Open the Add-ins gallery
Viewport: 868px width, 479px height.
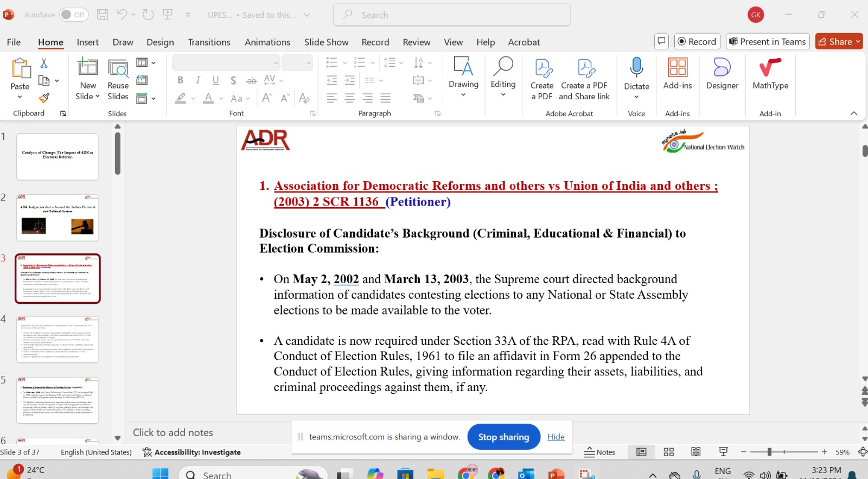tap(678, 73)
